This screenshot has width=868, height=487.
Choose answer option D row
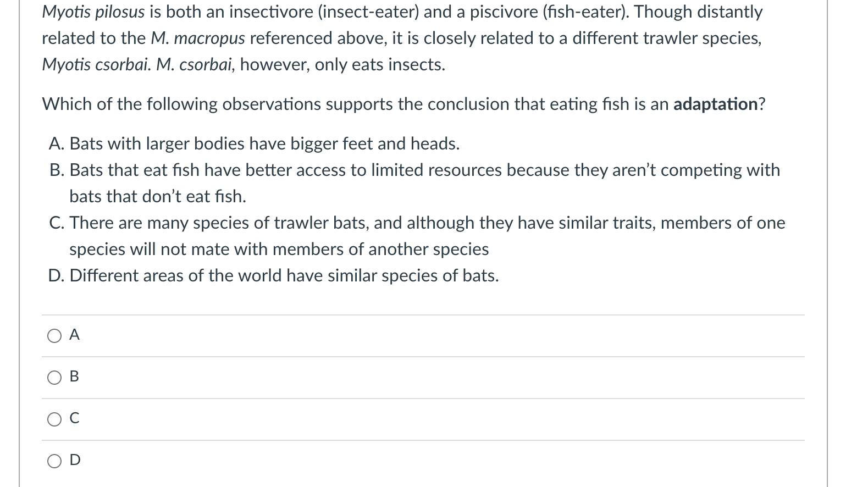coord(385,461)
